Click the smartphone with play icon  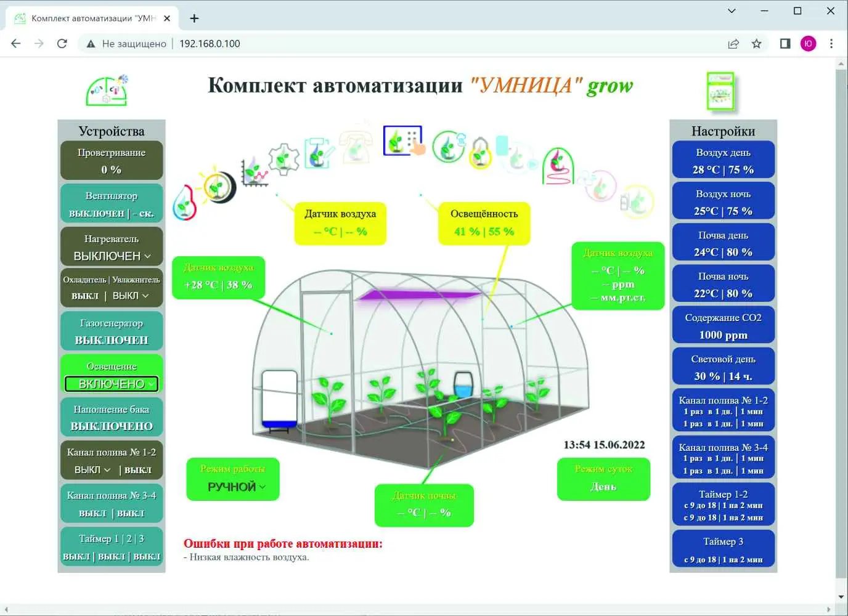pos(516,155)
